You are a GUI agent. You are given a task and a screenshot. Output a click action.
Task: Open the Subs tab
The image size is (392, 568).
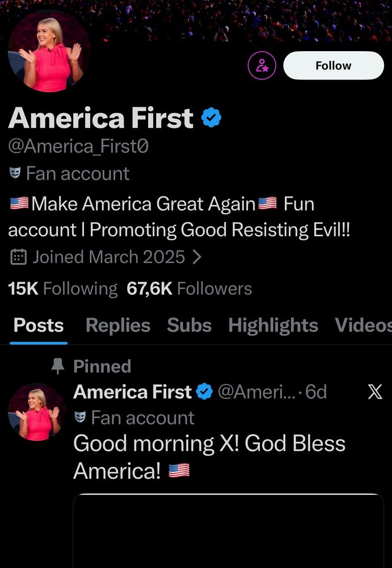[x=189, y=325]
